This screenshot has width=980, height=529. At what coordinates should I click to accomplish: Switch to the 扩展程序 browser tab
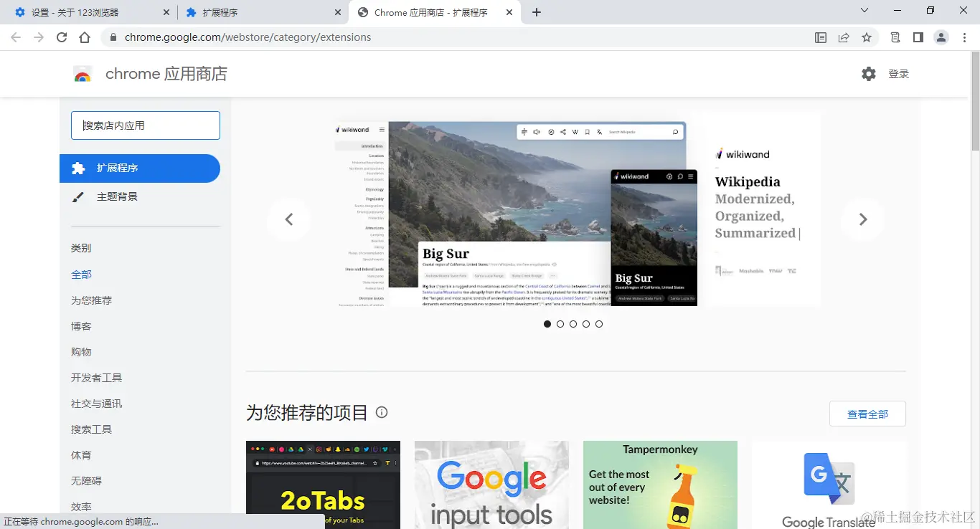[x=263, y=12]
